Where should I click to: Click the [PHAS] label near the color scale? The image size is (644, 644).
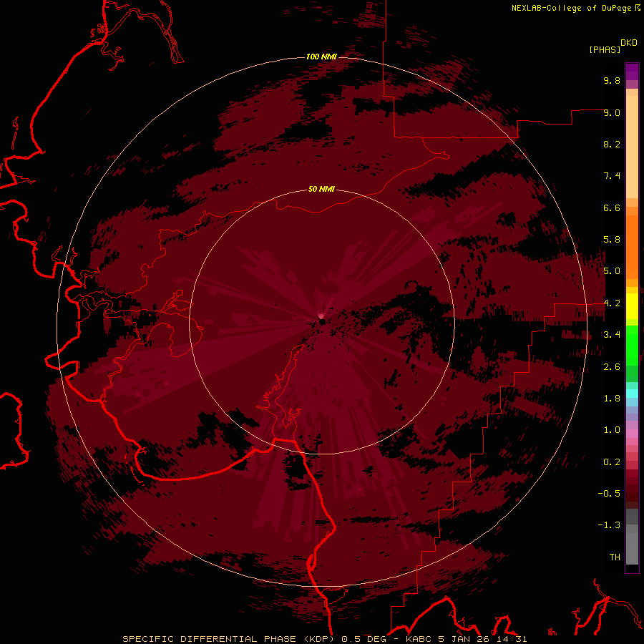tap(605, 49)
